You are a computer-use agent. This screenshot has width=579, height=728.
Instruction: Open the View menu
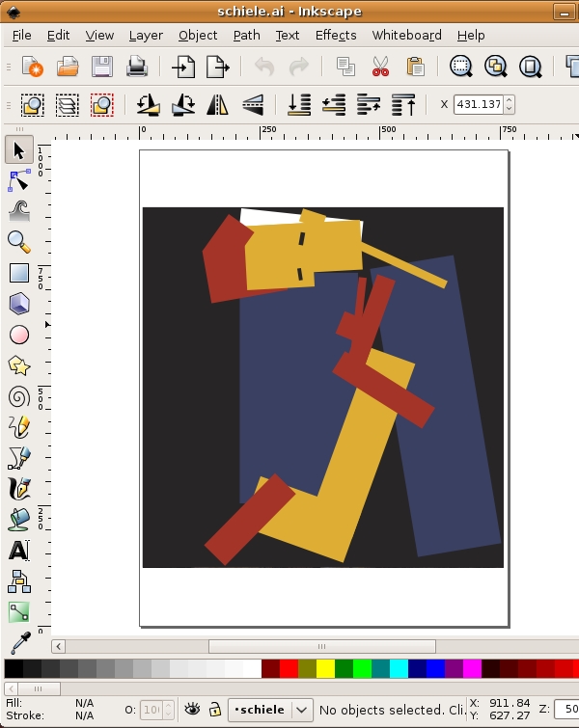[99, 36]
